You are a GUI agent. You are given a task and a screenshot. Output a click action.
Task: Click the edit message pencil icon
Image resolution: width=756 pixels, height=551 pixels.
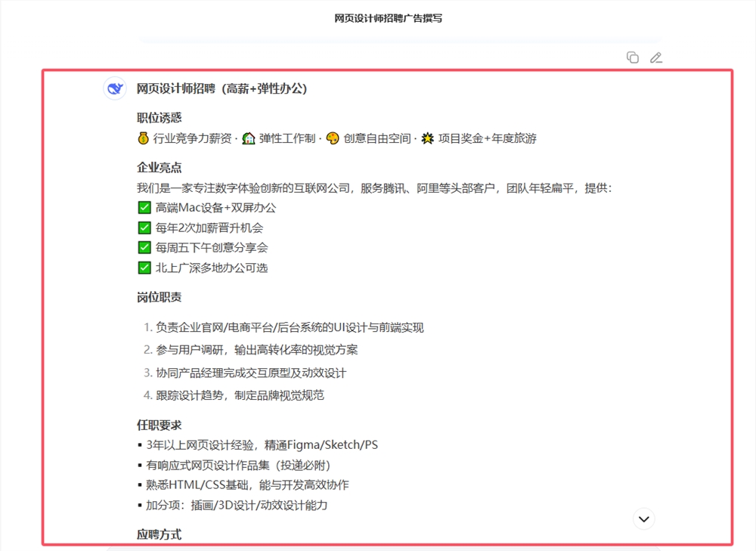click(x=655, y=57)
